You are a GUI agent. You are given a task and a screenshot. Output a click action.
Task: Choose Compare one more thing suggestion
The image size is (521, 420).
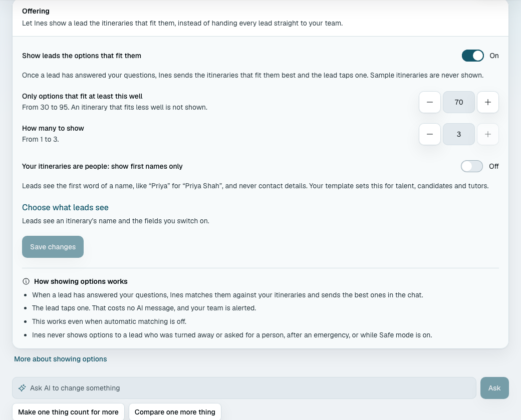pyautogui.click(x=175, y=412)
